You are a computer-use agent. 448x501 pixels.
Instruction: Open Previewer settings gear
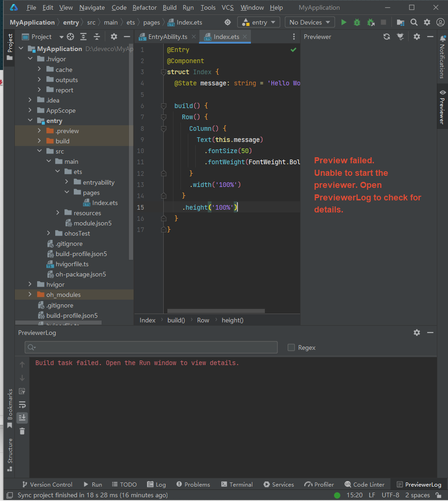(x=416, y=37)
